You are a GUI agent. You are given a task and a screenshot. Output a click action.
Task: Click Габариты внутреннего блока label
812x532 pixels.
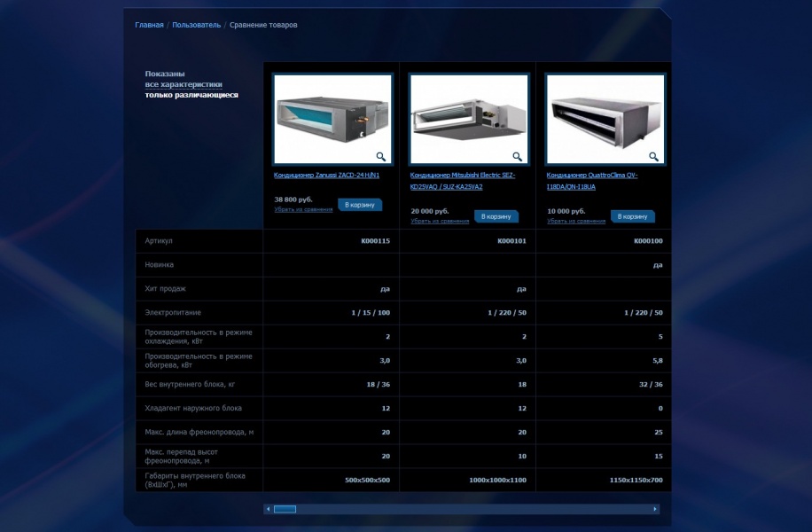pos(195,481)
